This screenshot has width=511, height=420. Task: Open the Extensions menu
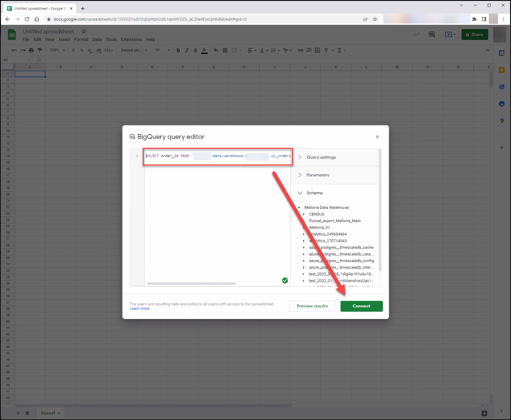[x=131, y=40]
